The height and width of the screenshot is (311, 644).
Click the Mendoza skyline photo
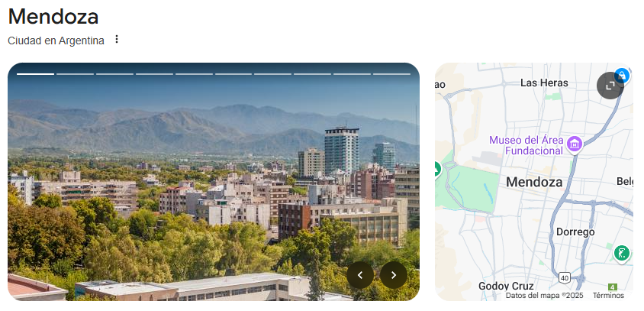[x=214, y=181]
